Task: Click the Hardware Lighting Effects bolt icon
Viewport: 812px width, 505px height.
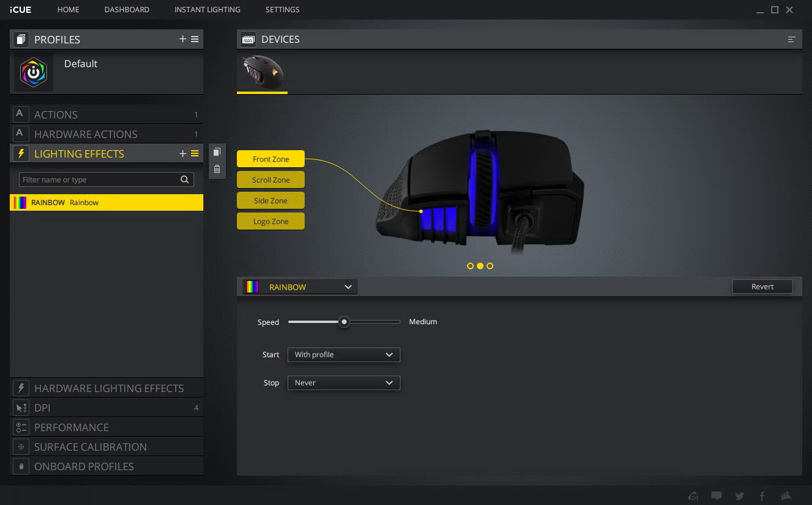Action: pos(21,388)
